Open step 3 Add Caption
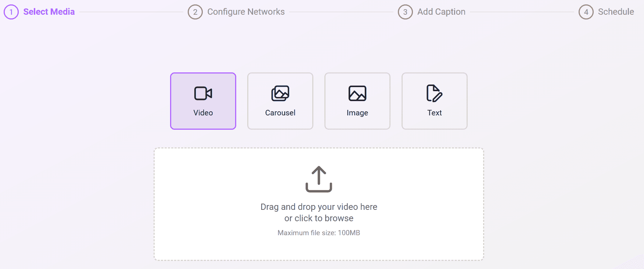The height and width of the screenshot is (269, 644). click(x=404, y=11)
